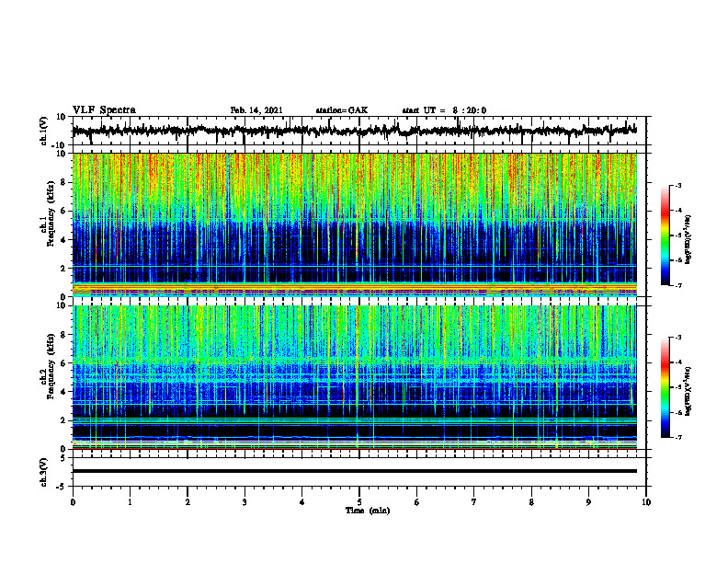Click the ch.3 flat black voltage trace
Image resolution: width=728 pixels, height=563 pixels.
pos(355,471)
